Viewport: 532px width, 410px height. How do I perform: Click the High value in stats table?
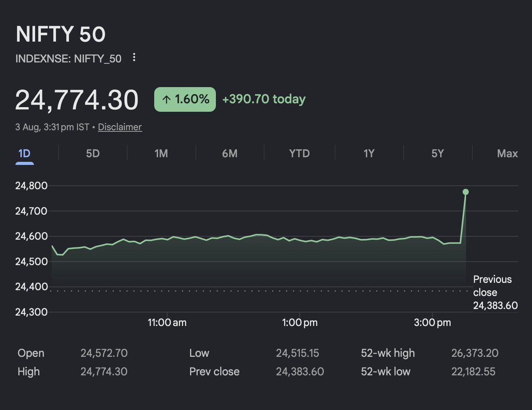(104, 371)
